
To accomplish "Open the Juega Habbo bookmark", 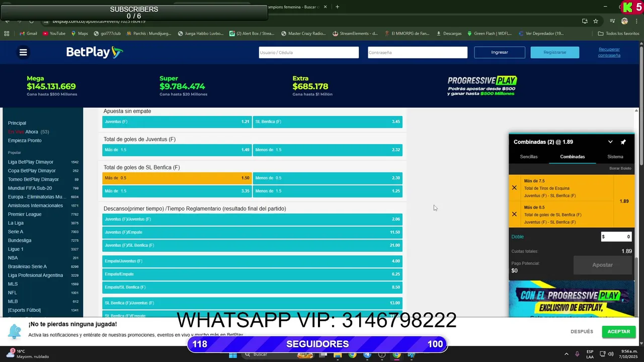I will 200,34.
